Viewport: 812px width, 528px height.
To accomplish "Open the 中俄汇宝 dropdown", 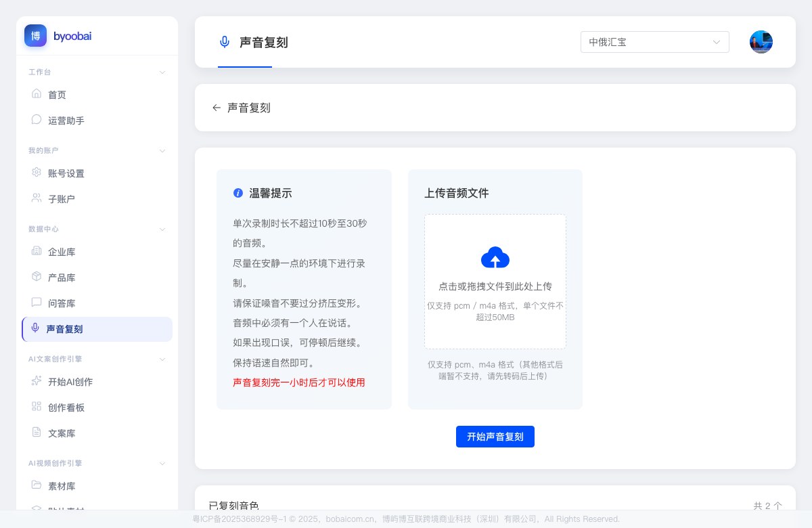I will (x=655, y=42).
